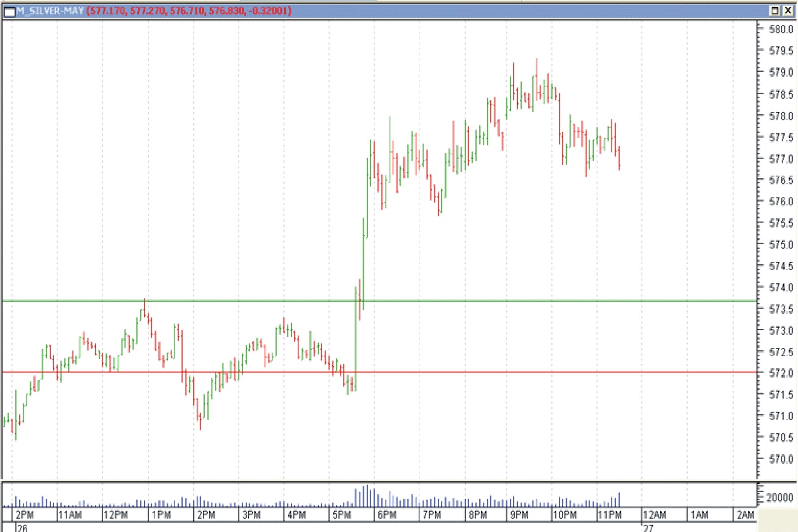Screen dimensions: 798x532
Task: Click the 1AM time axis label
Action: (700, 515)
